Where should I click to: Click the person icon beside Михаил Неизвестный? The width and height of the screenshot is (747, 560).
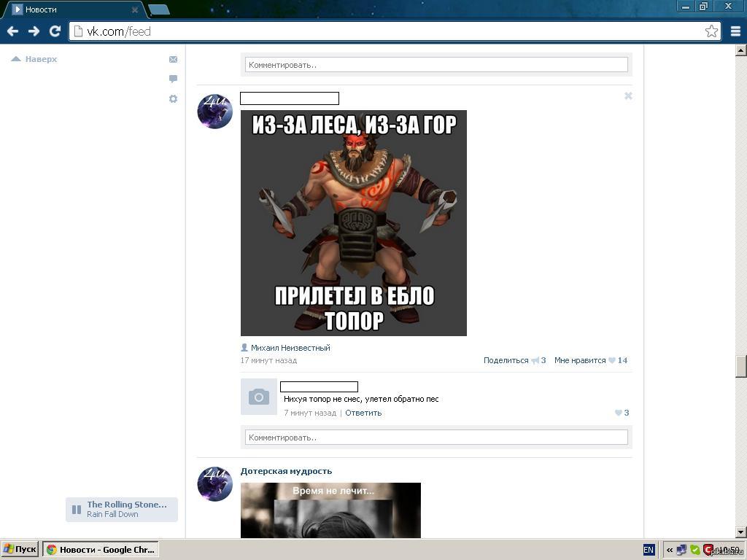pyautogui.click(x=244, y=348)
